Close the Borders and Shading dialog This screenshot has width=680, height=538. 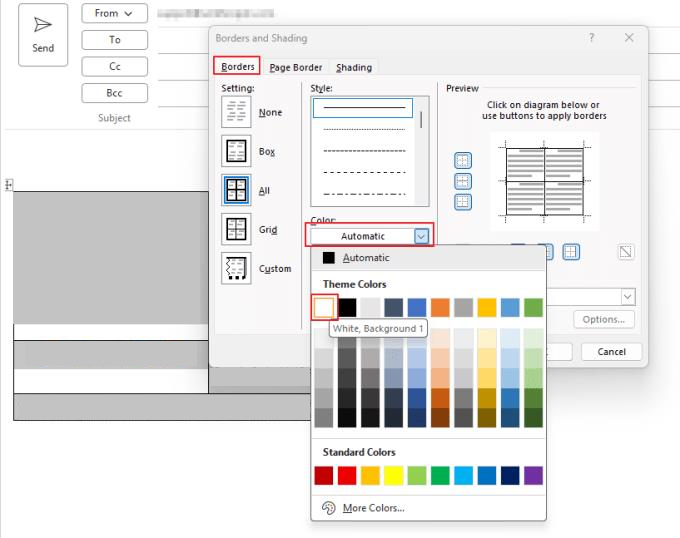tap(629, 38)
